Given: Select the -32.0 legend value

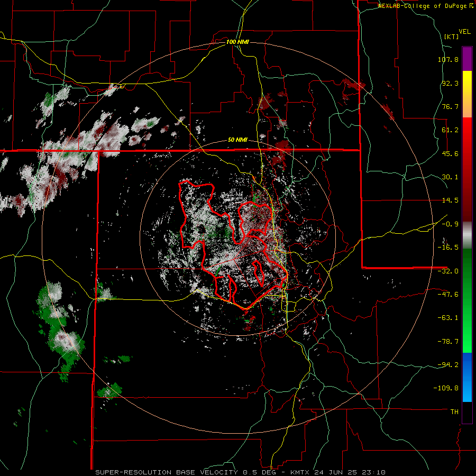Looking at the screenshot, I should (x=448, y=271).
